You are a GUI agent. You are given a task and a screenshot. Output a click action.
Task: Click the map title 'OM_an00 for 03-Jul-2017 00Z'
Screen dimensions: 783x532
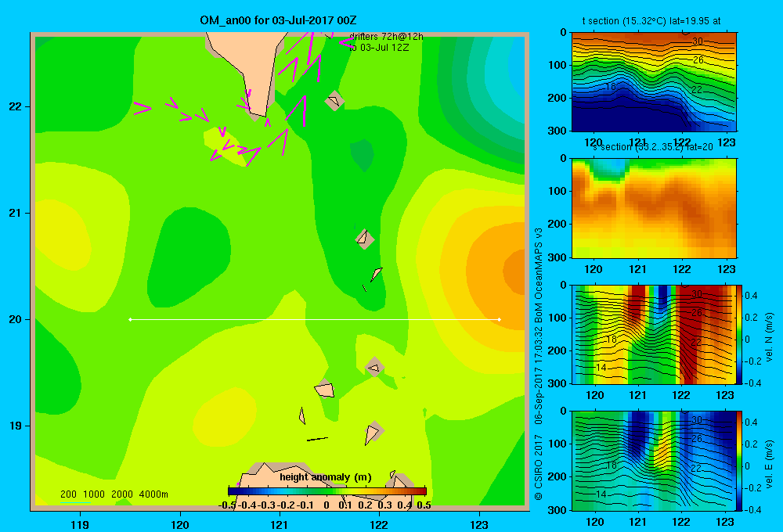(x=278, y=20)
